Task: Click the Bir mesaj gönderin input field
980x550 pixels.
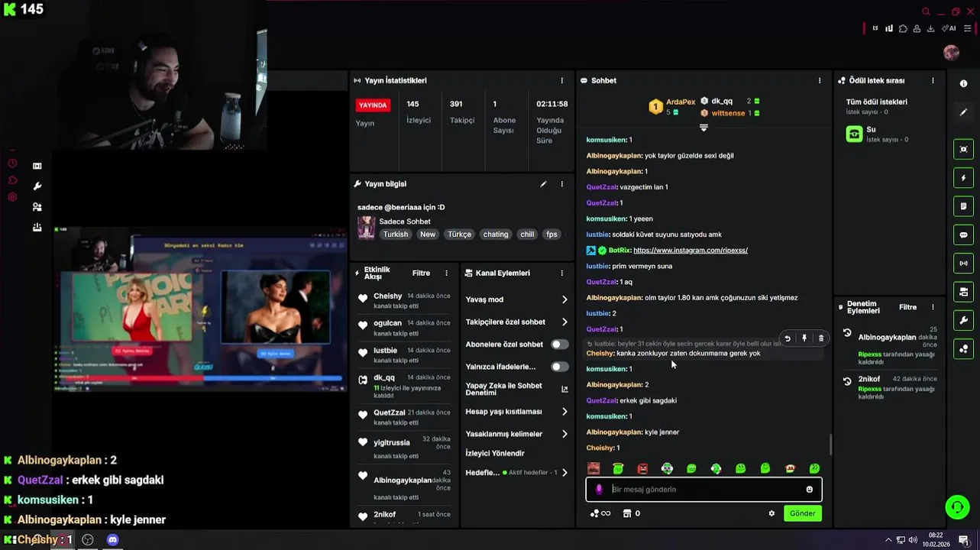Action: [x=703, y=490]
